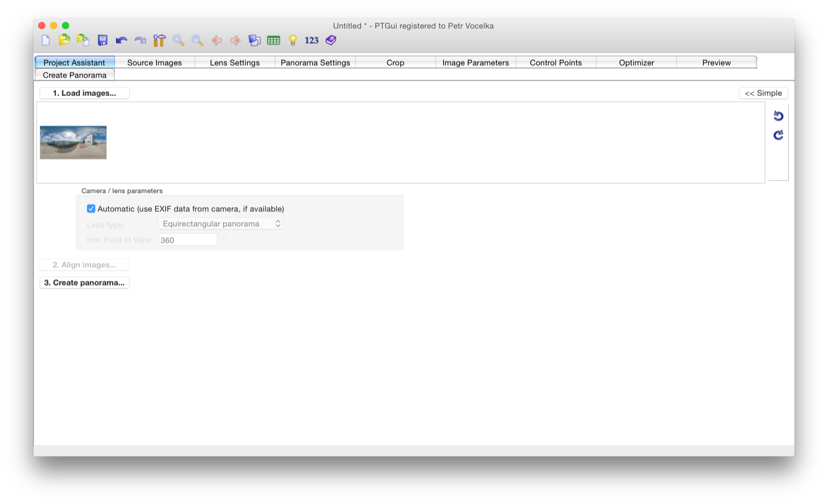
Task: Uncheck Automatic EXIF data checkbox
Action: click(x=91, y=209)
